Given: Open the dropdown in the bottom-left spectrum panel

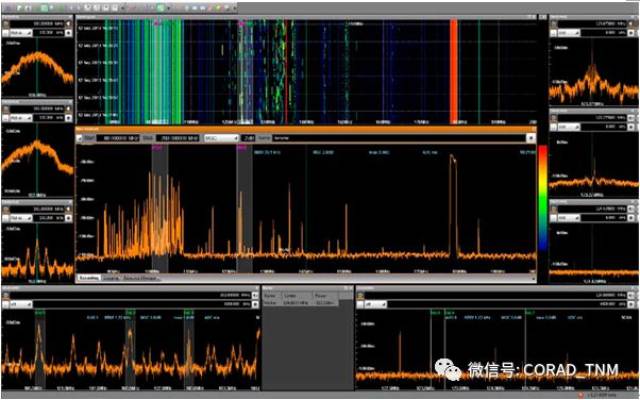Looking at the screenshot, I should (x=21, y=304).
